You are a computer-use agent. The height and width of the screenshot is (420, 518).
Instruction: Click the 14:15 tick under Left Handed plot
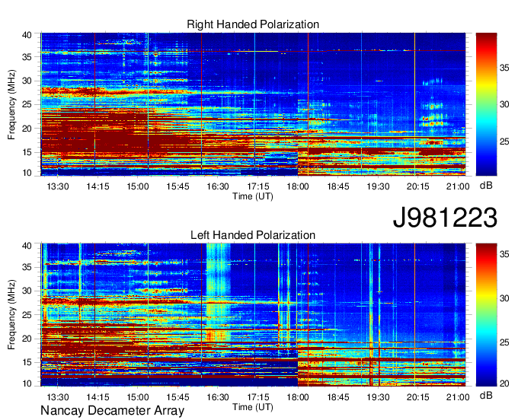[x=98, y=397]
